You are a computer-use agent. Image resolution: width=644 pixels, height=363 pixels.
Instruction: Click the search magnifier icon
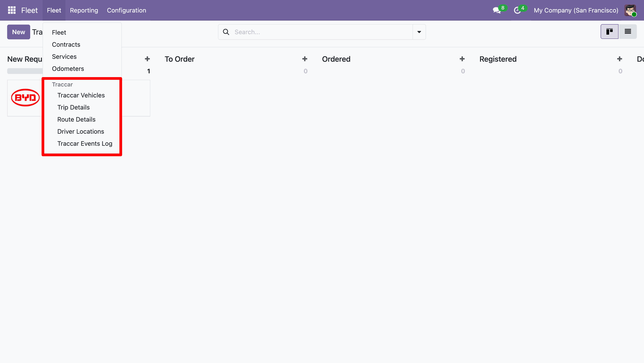[x=226, y=32]
